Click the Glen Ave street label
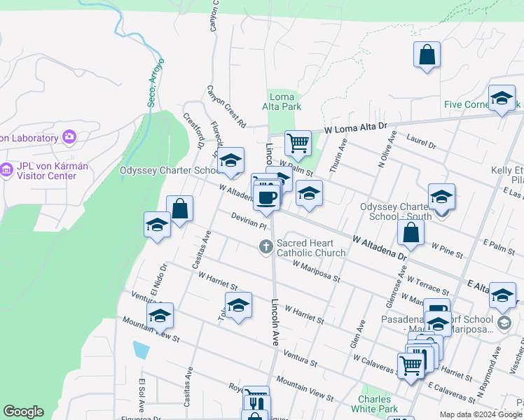 pyautogui.click(x=357, y=334)
